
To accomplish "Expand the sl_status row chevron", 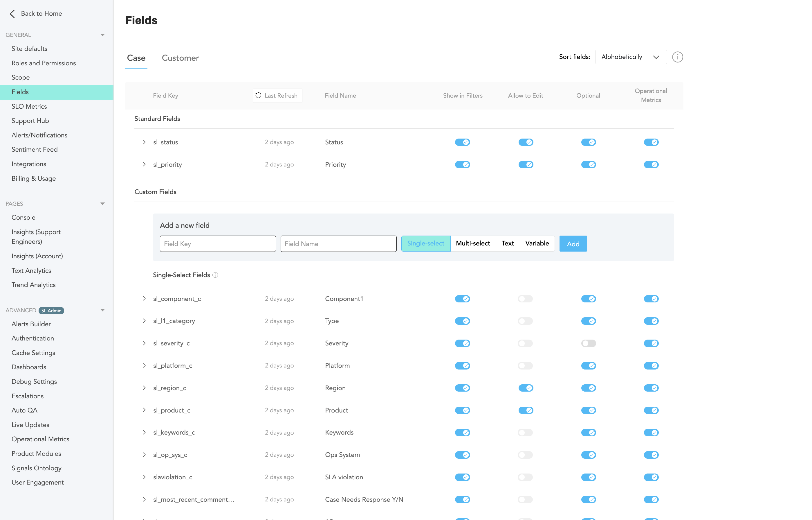I will pos(144,142).
